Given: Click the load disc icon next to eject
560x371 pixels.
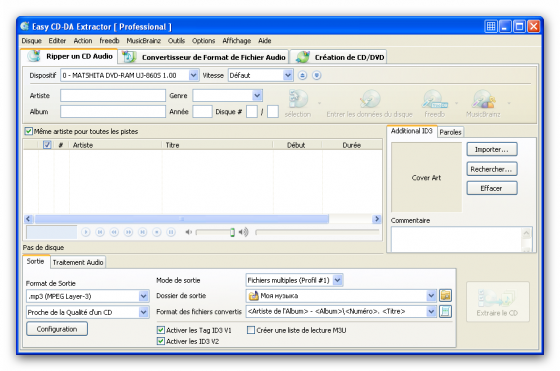Looking at the screenshot, I should 316,75.
